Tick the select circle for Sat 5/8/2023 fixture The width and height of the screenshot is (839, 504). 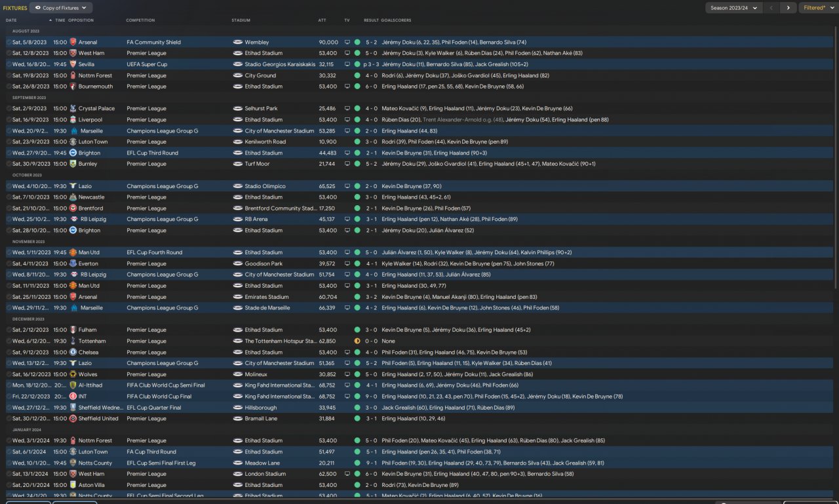point(9,42)
